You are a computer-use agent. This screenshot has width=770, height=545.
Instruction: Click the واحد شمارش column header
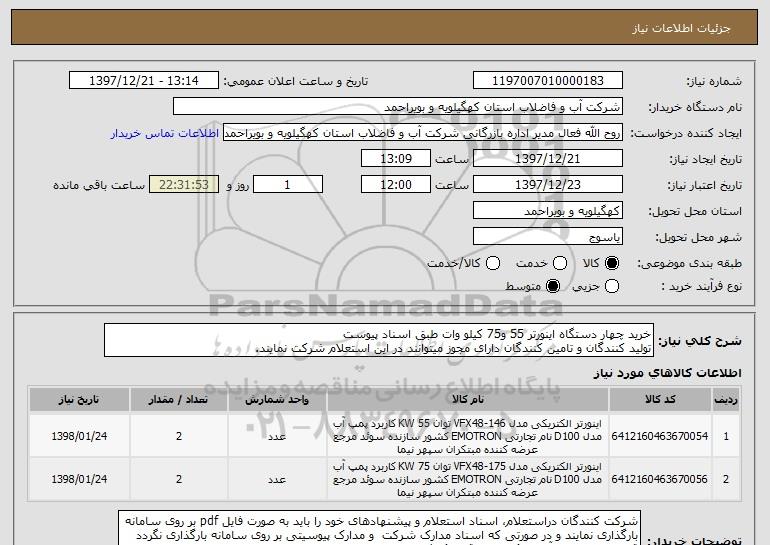277,399
